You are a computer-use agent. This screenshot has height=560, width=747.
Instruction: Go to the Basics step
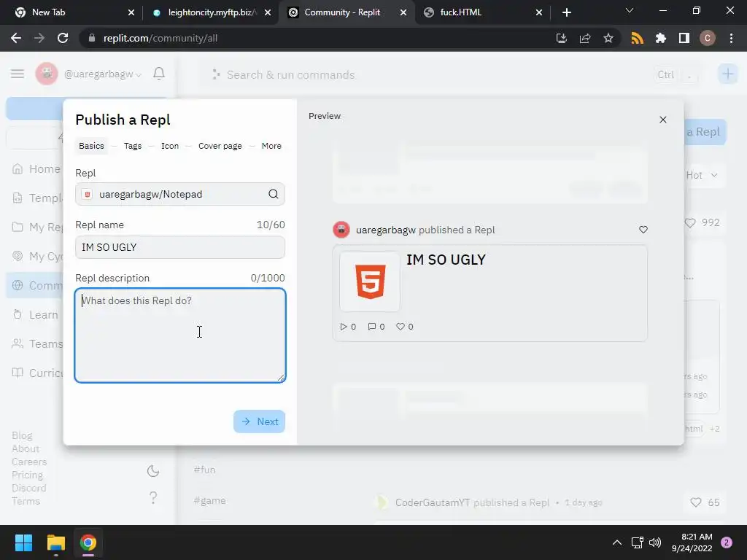coord(91,146)
